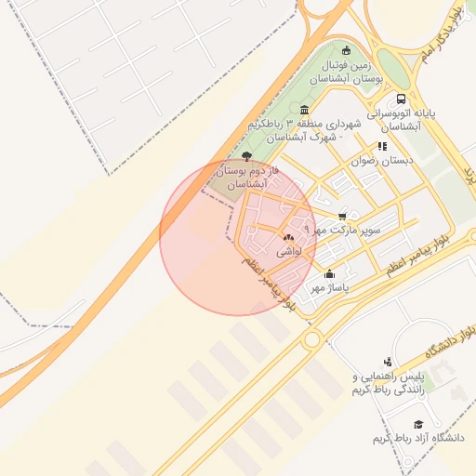Click the police icon for پلیس راهنمایی و رانندگی

pyautogui.click(x=388, y=362)
